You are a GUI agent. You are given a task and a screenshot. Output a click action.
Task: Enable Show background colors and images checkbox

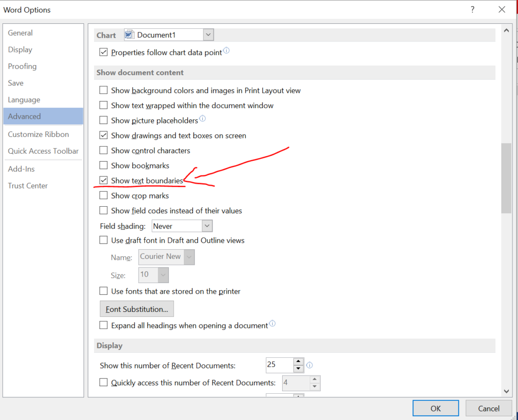(x=103, y=90)
